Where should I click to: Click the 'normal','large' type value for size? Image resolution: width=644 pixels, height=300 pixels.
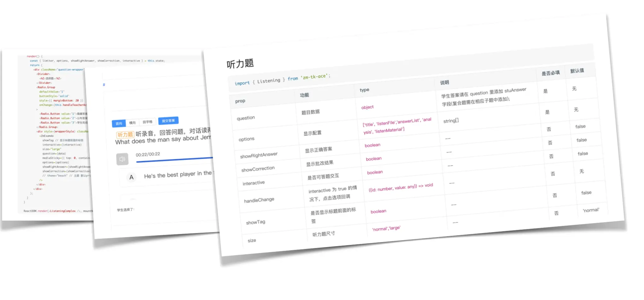pos(386,228)
